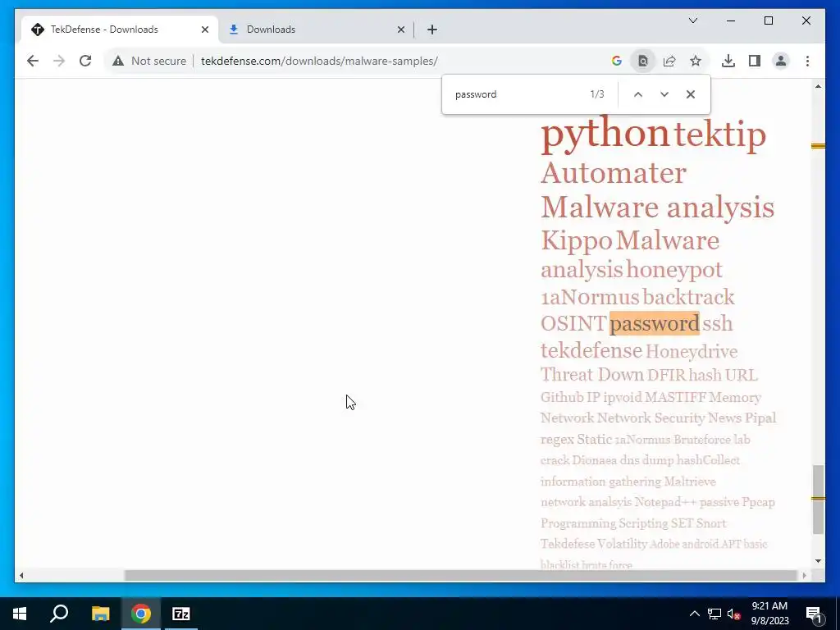Close the Downloads tab

click(x=400, y=30)
